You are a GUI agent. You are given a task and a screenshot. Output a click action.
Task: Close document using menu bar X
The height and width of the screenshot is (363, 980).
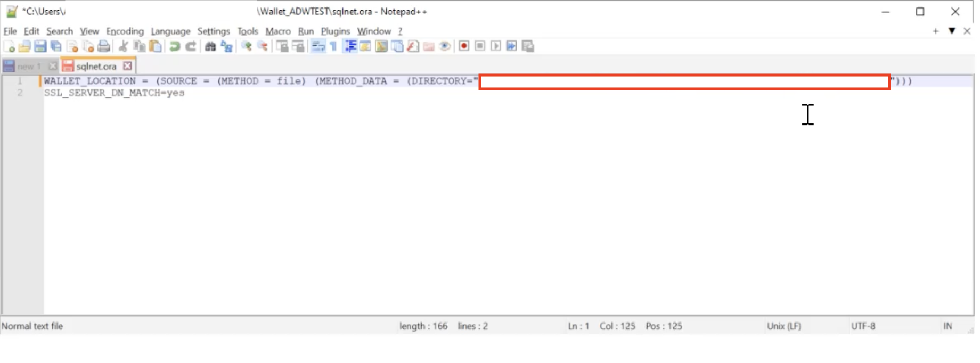pyautogui.click(x=967, y=31)
